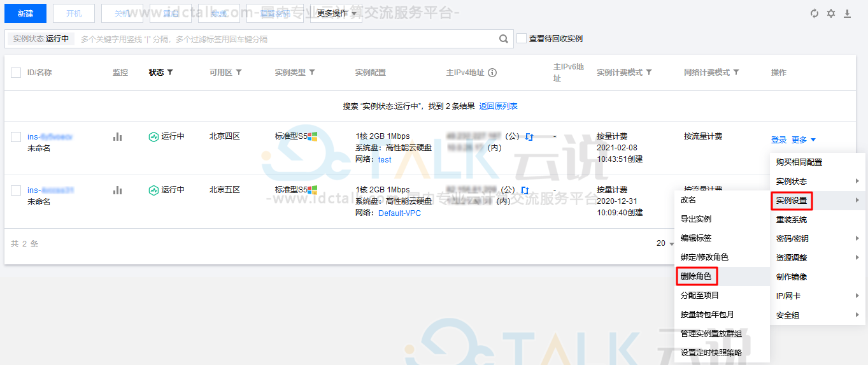Select 改名 in the submenu
This screenshot has width=868, height=365.
[x=722, y=200]
